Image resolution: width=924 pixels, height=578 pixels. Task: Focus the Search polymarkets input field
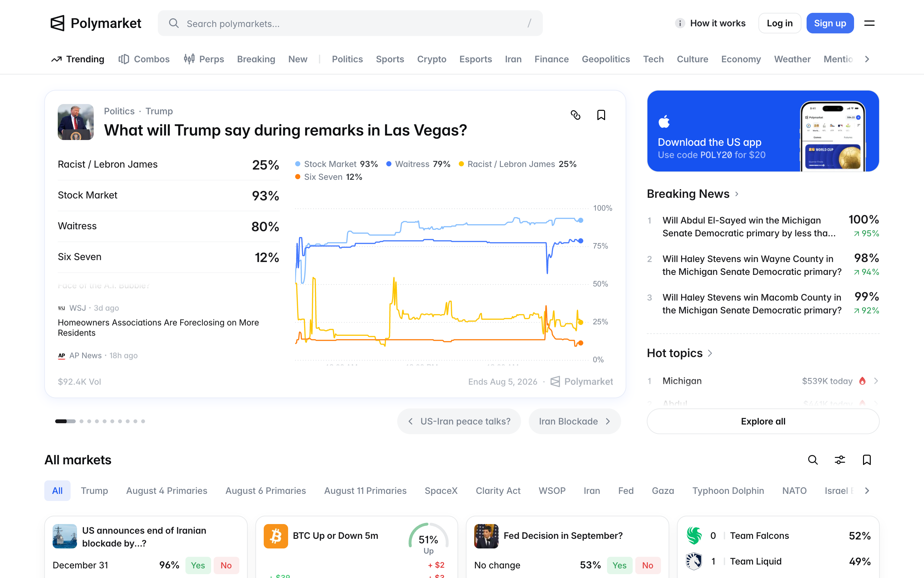pos(350,23)
